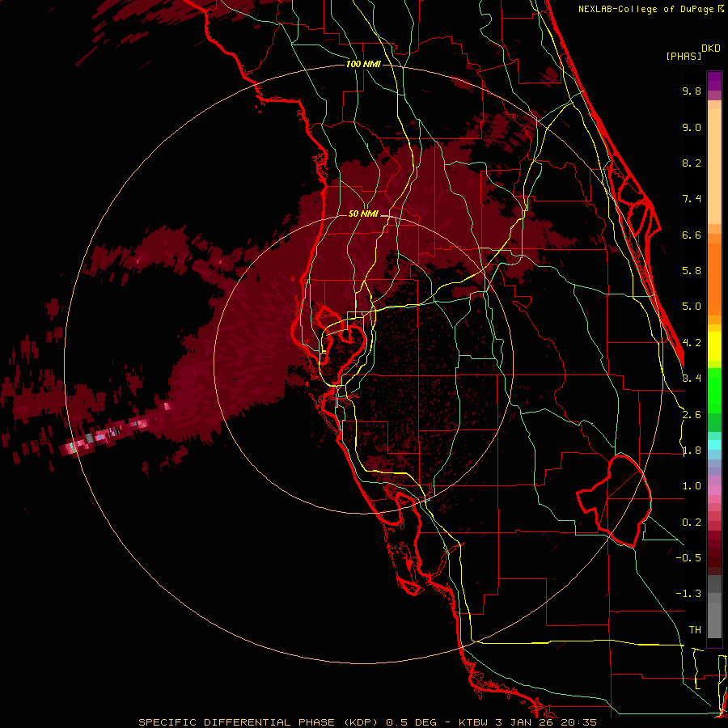Click the SPECIFIC DIFFERENTIAL PHASE (KDP) caption title
The image size is (728, 728).
259,722
